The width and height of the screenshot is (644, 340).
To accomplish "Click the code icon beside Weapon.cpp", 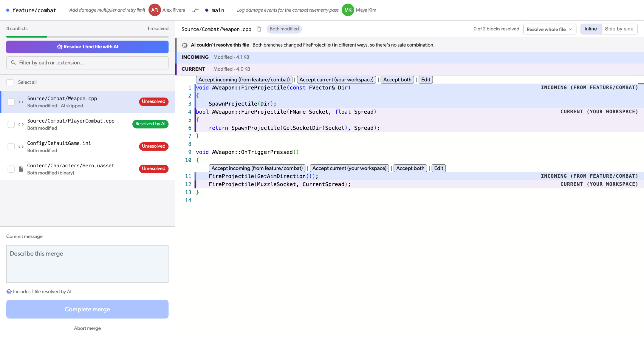I will [21, 102].
